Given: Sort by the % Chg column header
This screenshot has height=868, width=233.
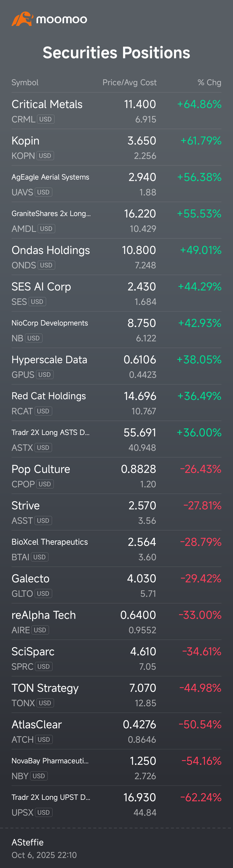Looking at the screenshot, I should coord(209,83).
